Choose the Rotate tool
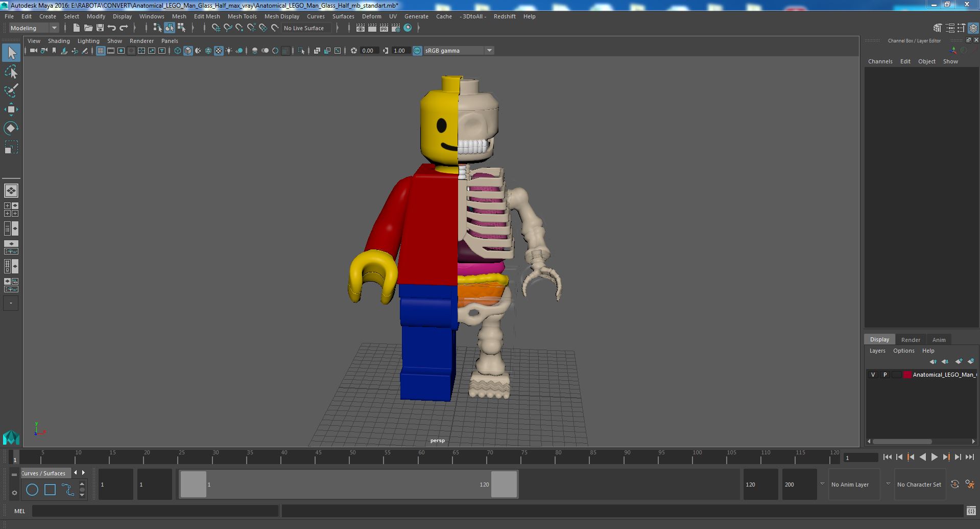The image size is (980, 529). [11, 128]
